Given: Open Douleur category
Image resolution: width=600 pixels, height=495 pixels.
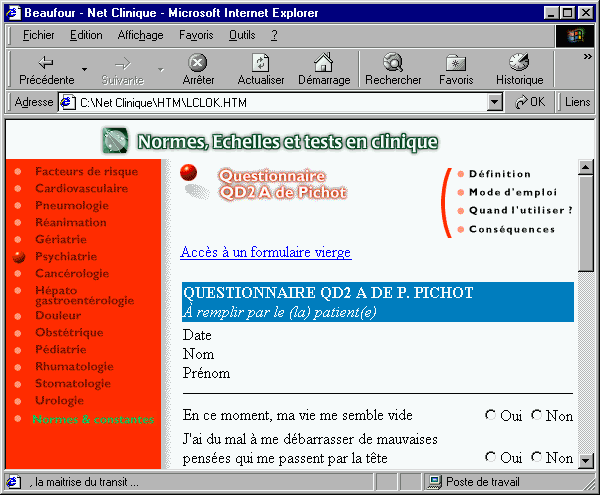Looking at the screenshot, I should click(58, 316).
